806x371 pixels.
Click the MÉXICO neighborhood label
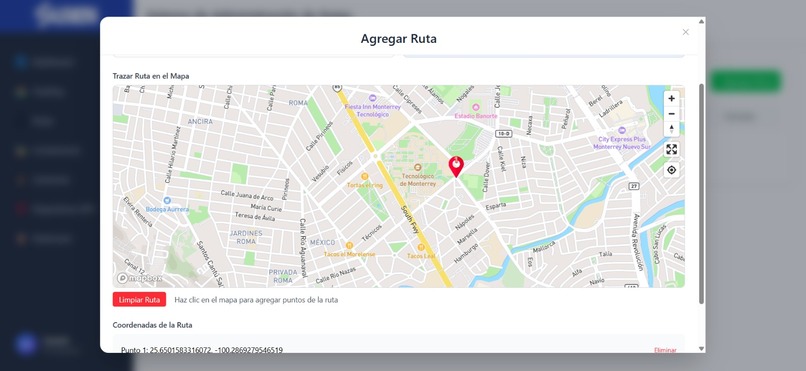point(322,242)
